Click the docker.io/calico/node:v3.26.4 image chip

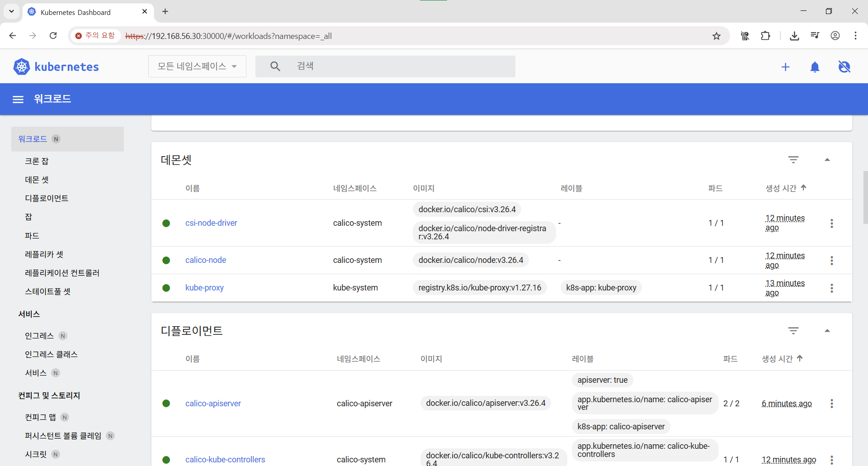[x=471, y=260]
